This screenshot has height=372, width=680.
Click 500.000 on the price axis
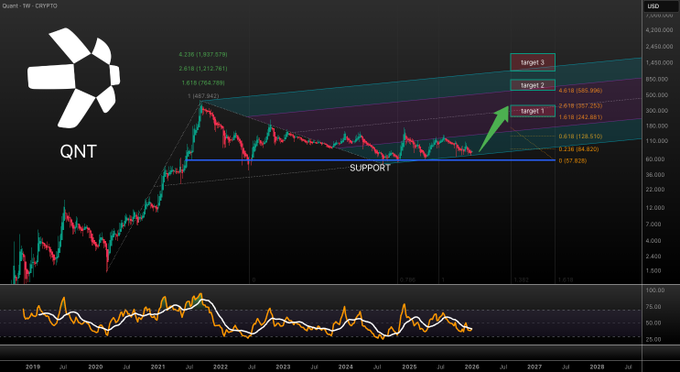pyautogui.click(x=656, y=95)
